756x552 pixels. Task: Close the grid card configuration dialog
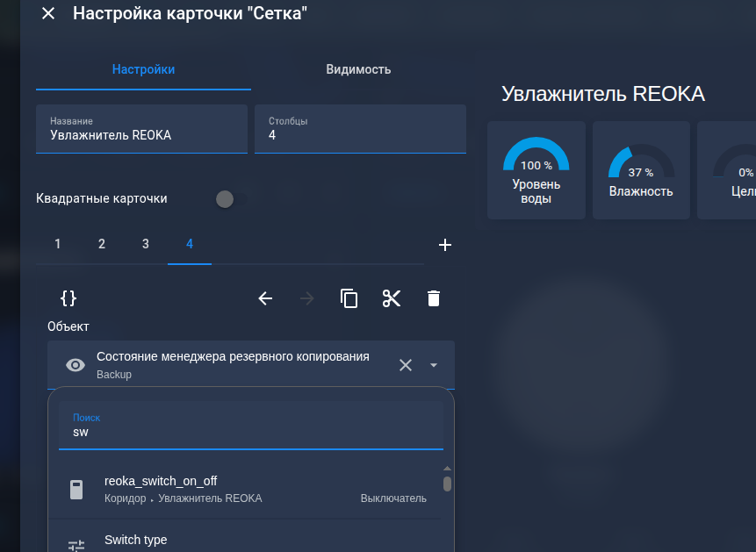(x=48, y=13)
